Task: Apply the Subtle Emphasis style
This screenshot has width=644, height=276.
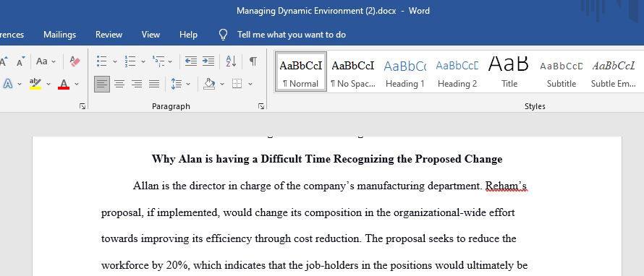Action: [613, 72]
